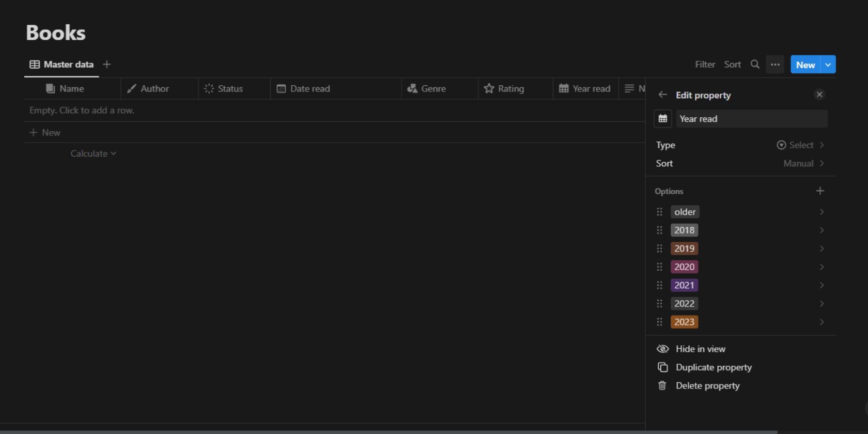Select the purple 2021 tag
Screen dimensions: 868x434
tap(685, 285)
